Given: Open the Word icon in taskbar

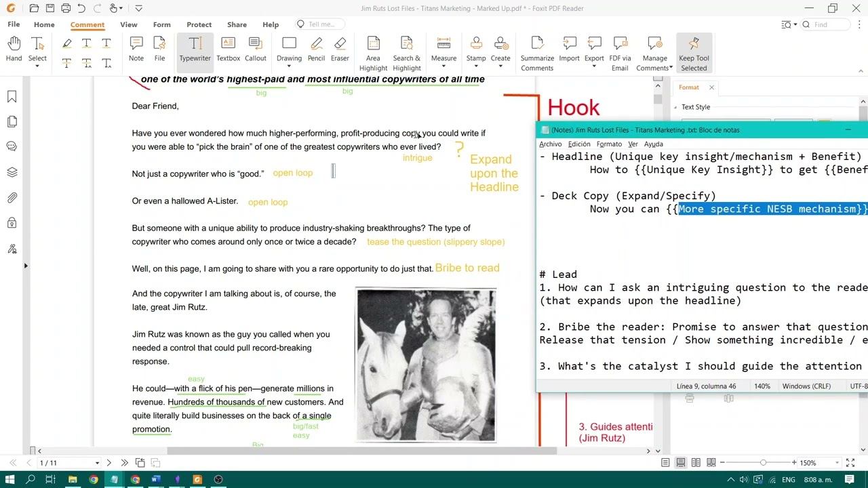Looking at the screenshot, I should point(155,480).
